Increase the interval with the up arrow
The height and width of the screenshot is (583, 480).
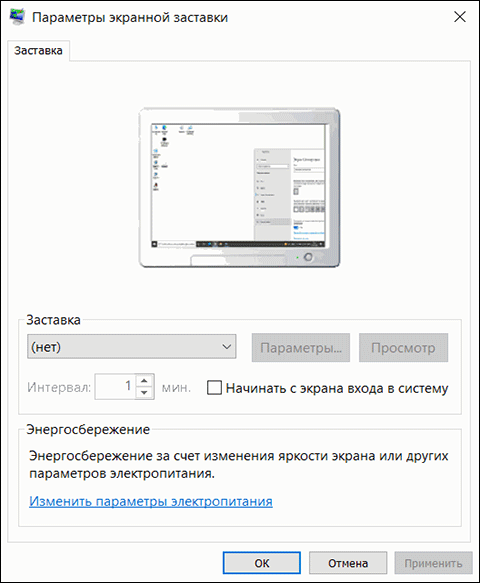(145, 380)
